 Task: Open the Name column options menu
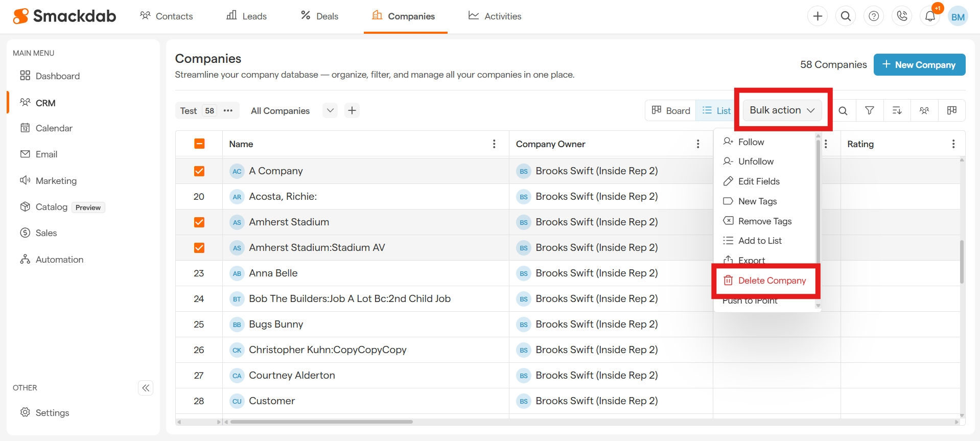coord(494,144)
